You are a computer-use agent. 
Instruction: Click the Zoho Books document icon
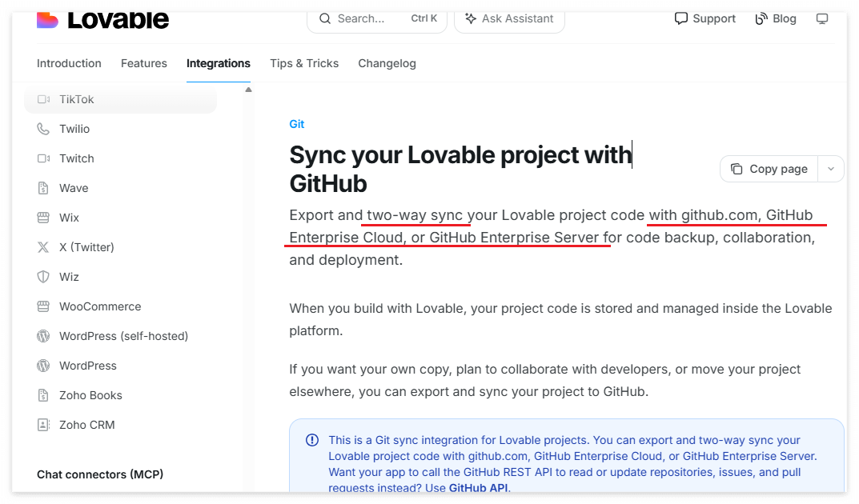(x=43, y=395)
